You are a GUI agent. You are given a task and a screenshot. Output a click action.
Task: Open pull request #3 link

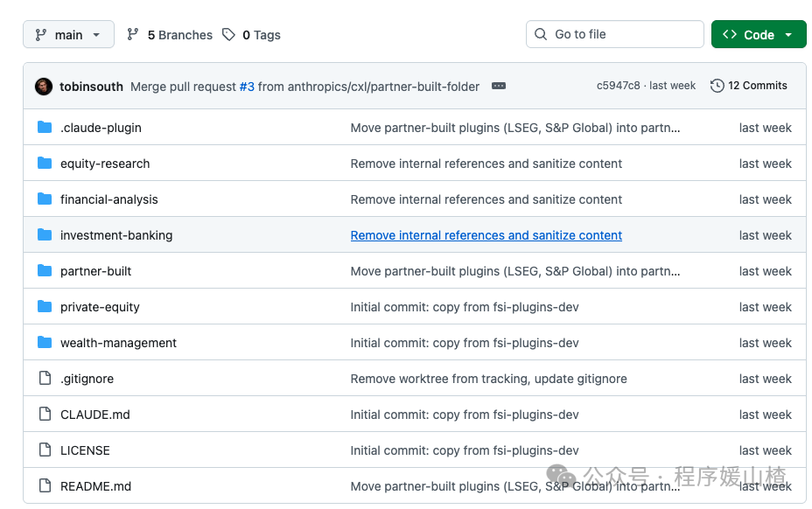pos(247,87)
